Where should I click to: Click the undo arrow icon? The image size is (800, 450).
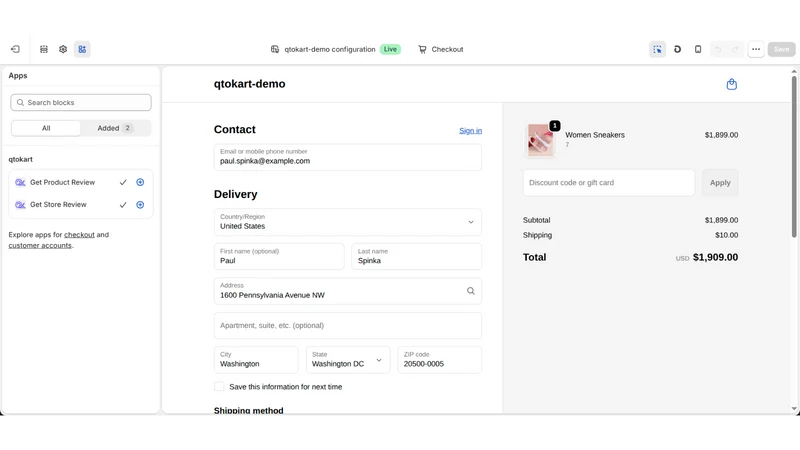click(x=718, y=49)
